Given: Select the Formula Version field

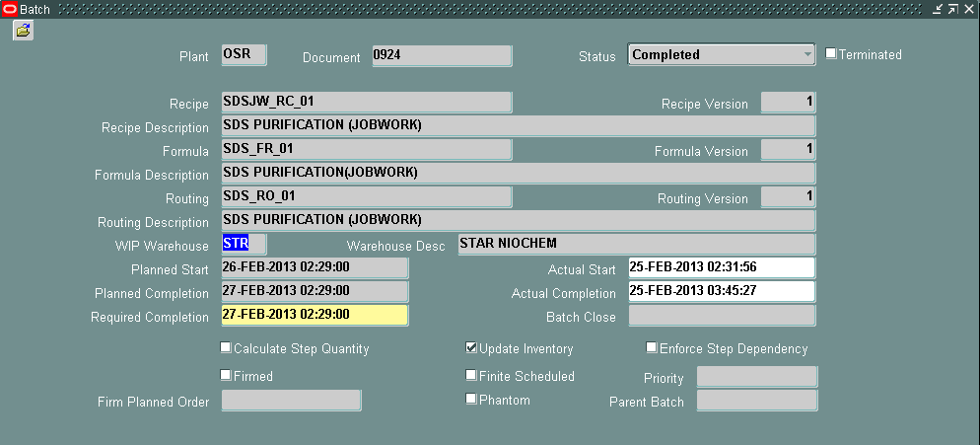Looking at the screenshot, I should point(788,150).
